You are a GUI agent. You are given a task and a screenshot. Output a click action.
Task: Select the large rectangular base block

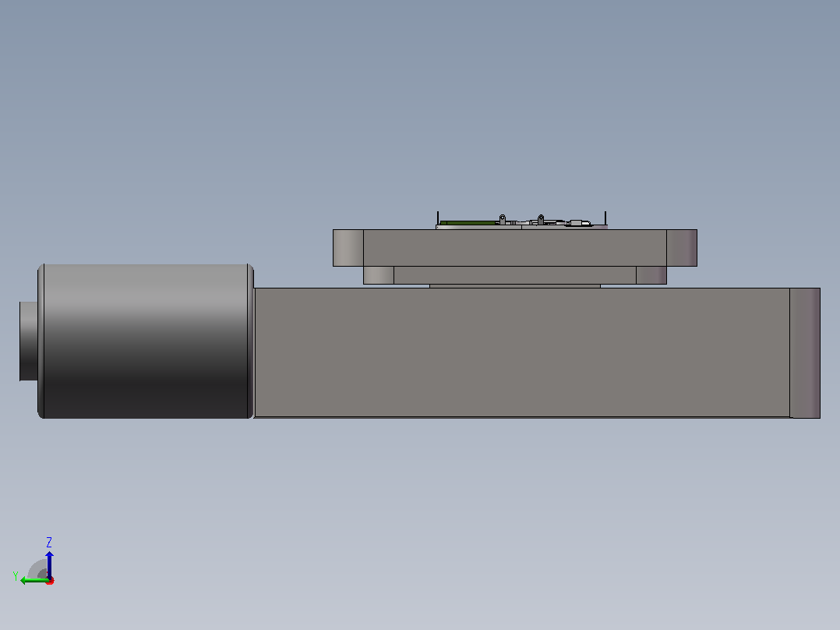click(522, 352)
